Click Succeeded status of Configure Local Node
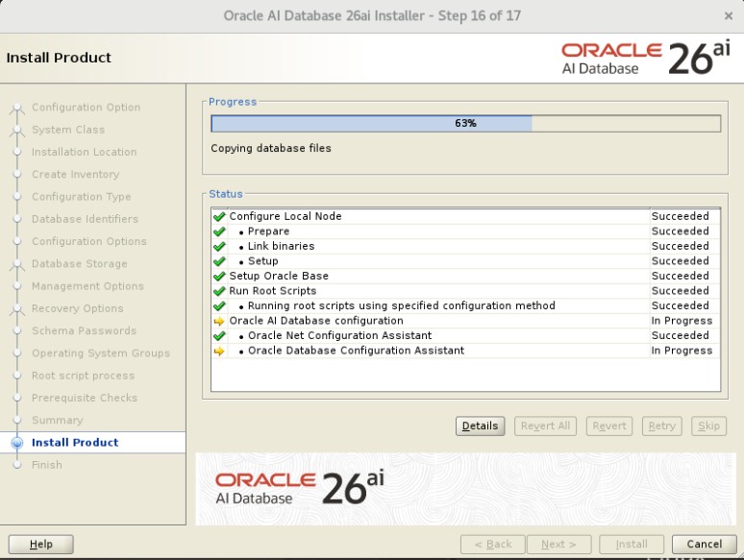The image size is (744, 560). (680, 216)
